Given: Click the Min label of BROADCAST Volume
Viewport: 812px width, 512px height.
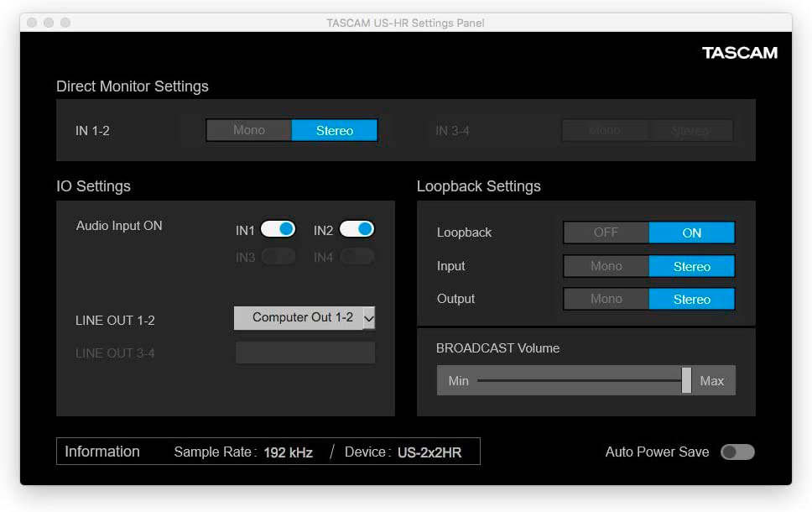Looking at the screenshot, I should (x=458, y=381).
